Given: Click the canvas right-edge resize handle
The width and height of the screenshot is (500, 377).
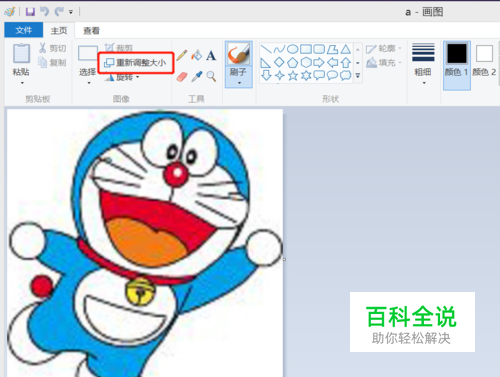Looking at the screenshot, I should pyautogui.click(x=284, y=259).
